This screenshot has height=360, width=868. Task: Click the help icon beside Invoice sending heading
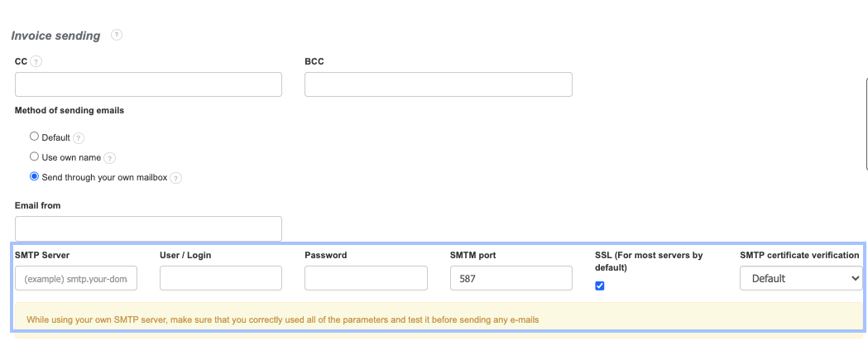(117, 35)
